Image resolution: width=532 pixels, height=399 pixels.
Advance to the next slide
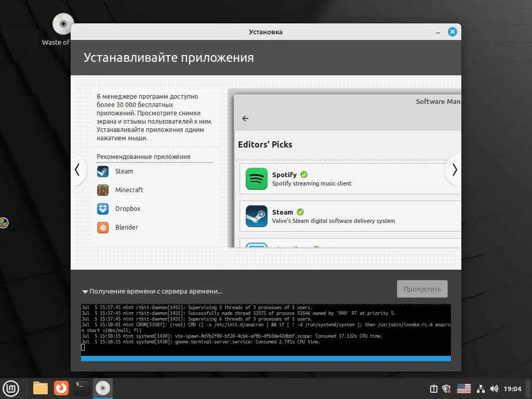[454, 170]
